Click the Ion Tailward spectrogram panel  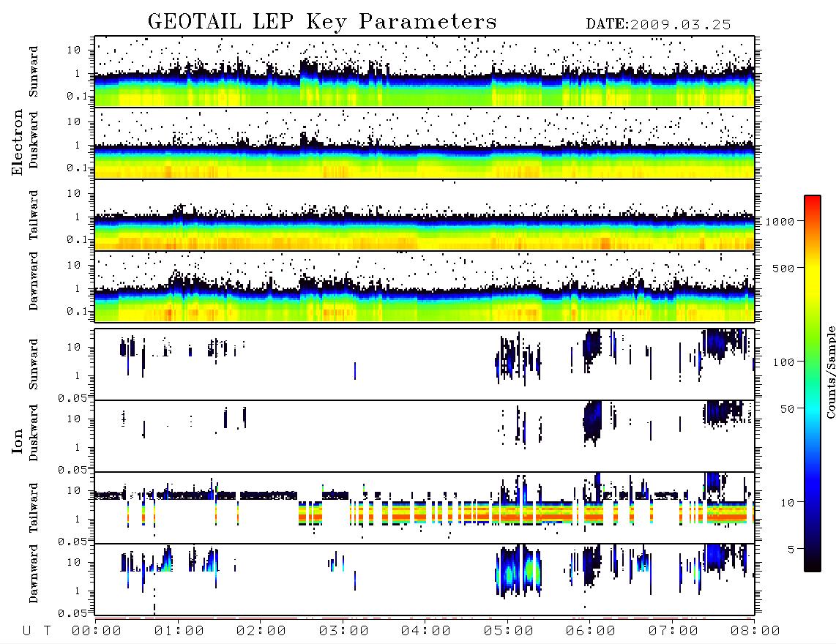coord(425,508)
